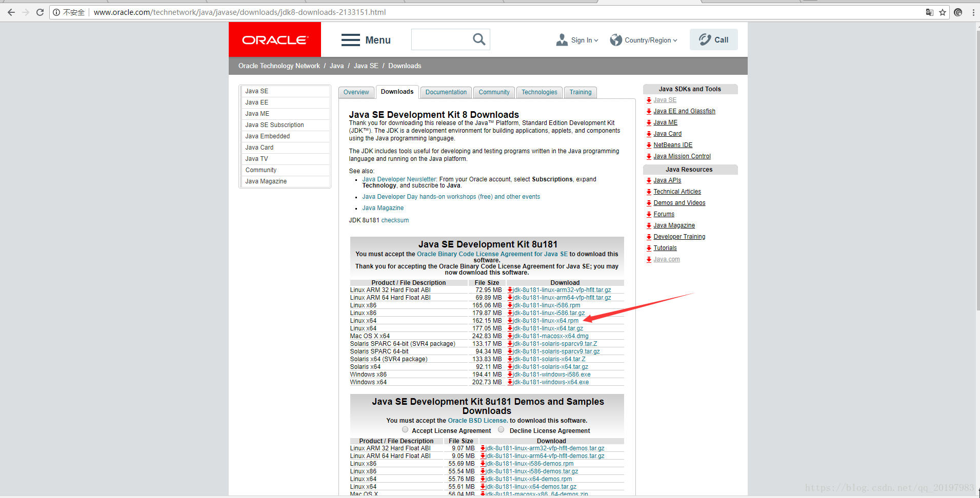
Task: Switch to the Downloads tab
Action: 397,92
